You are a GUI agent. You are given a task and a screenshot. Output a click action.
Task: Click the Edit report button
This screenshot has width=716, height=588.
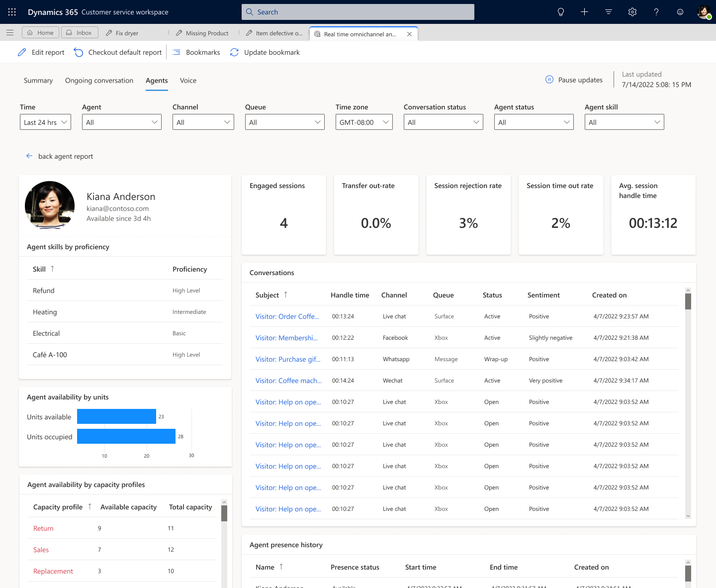coord(41,52)
